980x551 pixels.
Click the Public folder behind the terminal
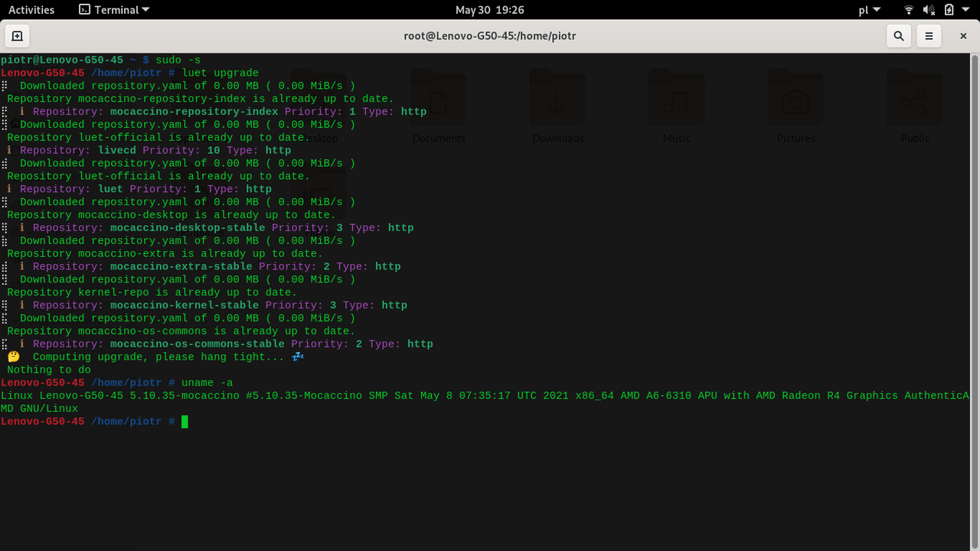pyautogui.click(x=914, y=107)
